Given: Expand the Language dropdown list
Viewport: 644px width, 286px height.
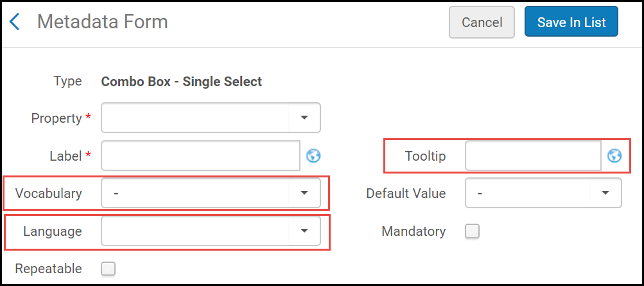Looking at the screenshot, I should coord(304,231).
